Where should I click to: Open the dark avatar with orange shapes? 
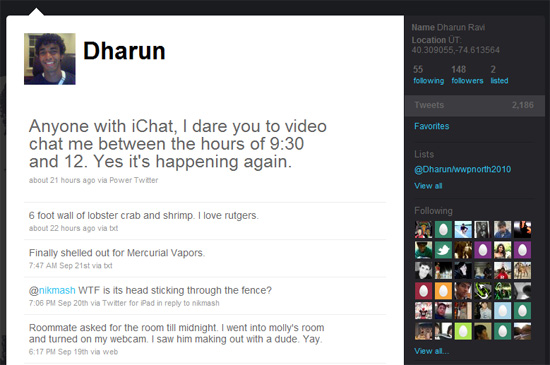coord(523,229)
